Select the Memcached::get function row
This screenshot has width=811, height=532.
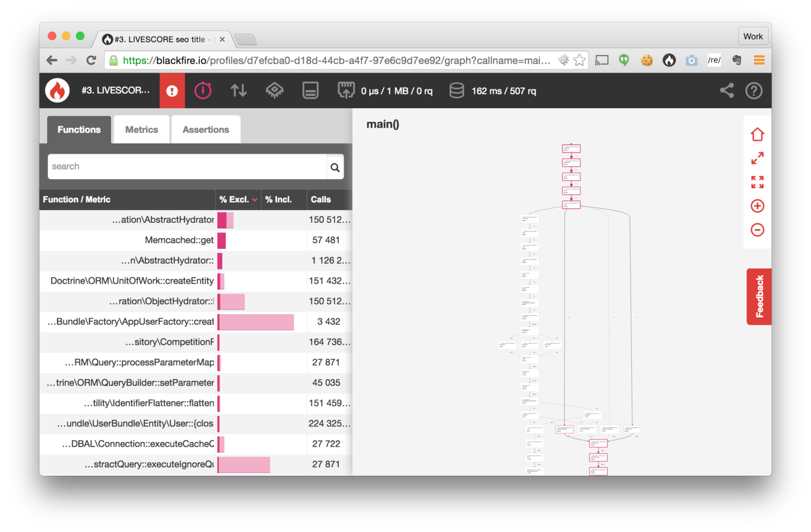click(196, 241)
